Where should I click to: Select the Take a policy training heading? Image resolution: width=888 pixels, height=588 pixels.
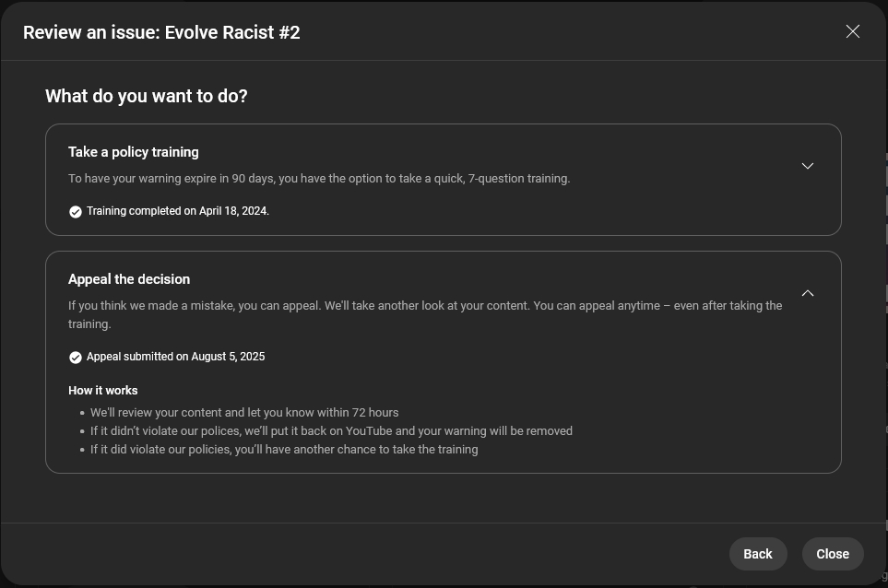[134, 152]
